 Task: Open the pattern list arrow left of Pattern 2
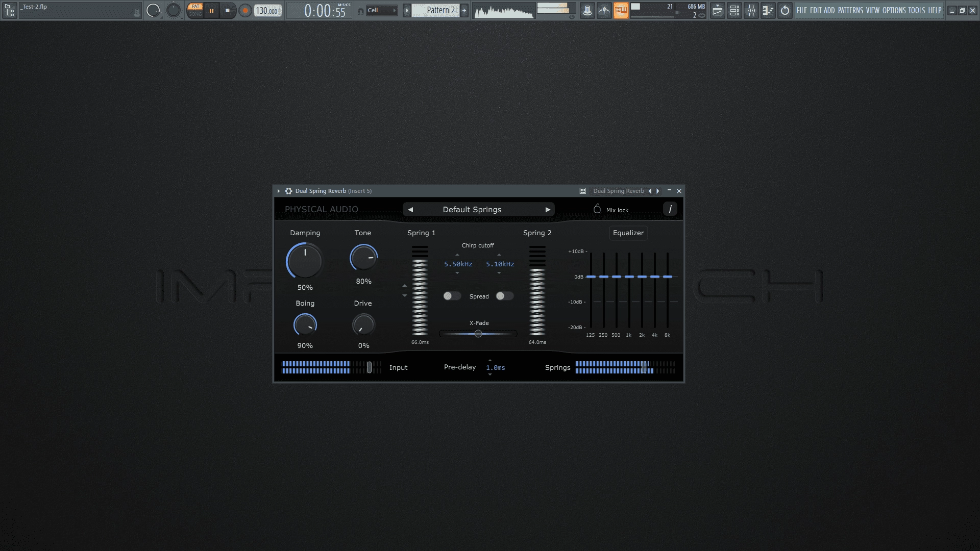407,10
